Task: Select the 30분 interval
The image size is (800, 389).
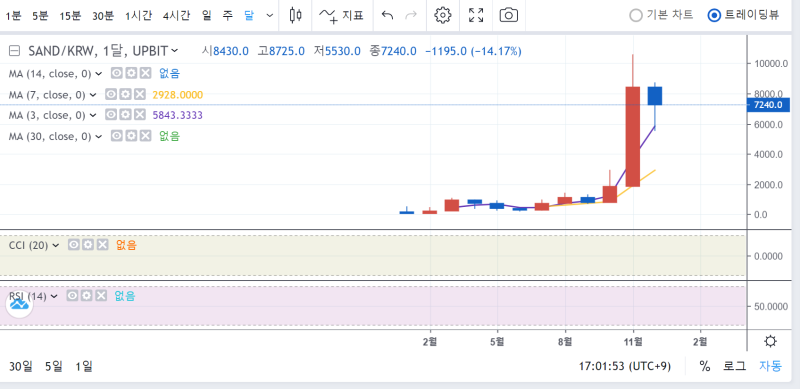Action: (x=103, y=16)
